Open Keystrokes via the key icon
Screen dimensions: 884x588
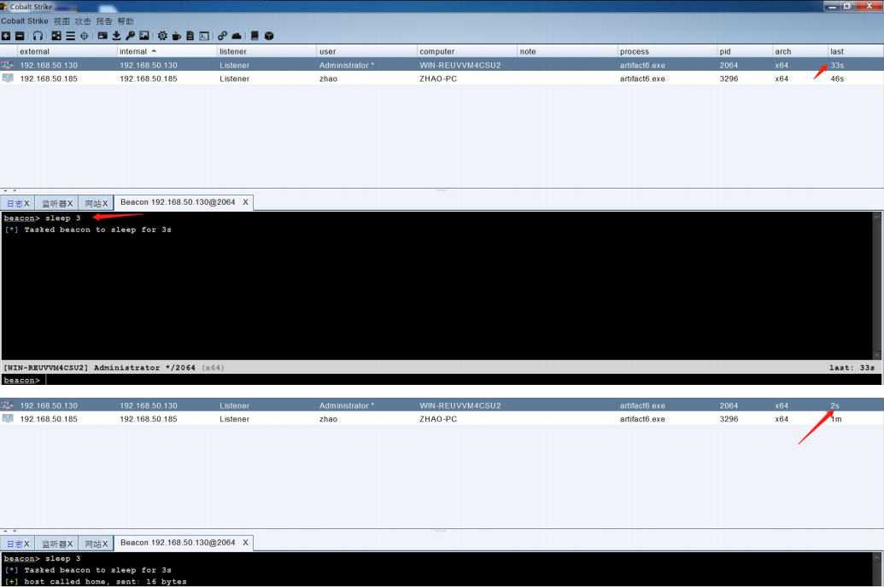(x=130, y=36)
